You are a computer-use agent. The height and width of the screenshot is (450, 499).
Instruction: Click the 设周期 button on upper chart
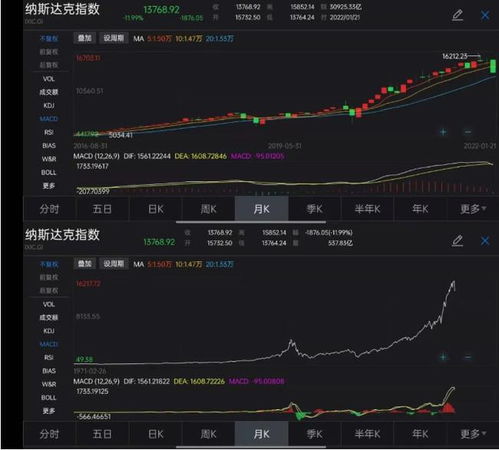[114, 38]
